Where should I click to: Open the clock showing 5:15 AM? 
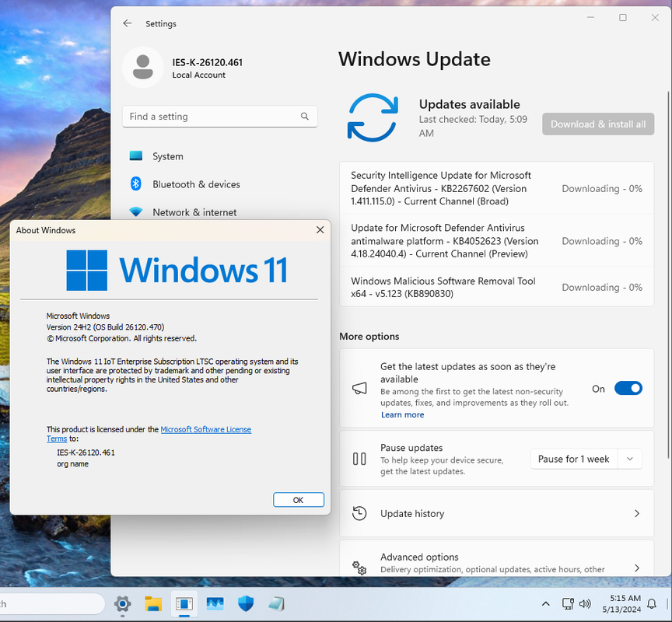[622, 603]
